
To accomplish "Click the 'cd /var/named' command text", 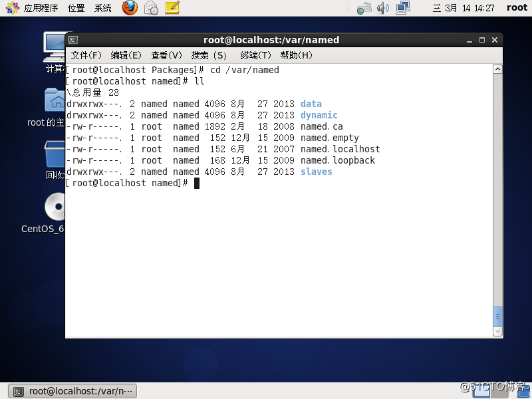I will (x=245, y=70).
